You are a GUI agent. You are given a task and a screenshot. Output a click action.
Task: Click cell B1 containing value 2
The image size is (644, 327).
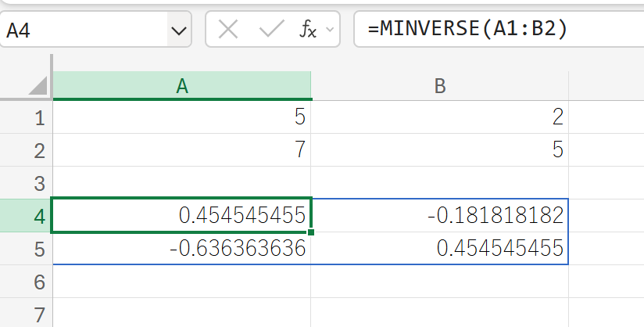pyautogui.click(x=439, y=117)
